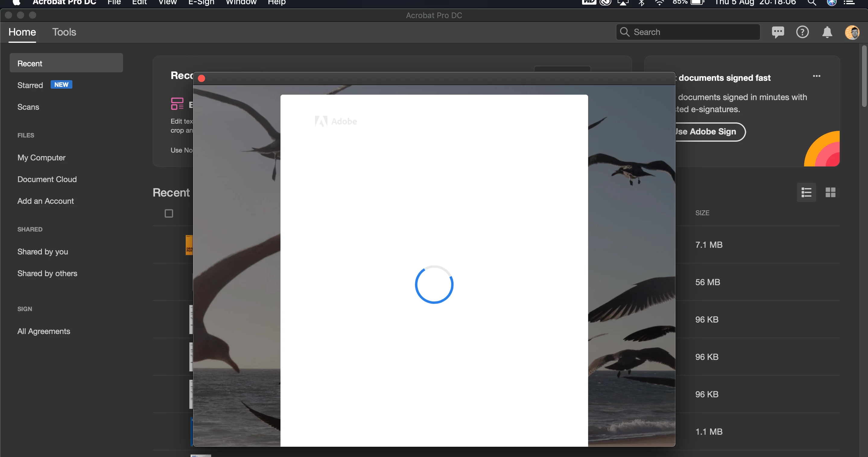Screen dimensions: 868x457
Task: Open Scans in the sidebar
Action: (28, 107)
